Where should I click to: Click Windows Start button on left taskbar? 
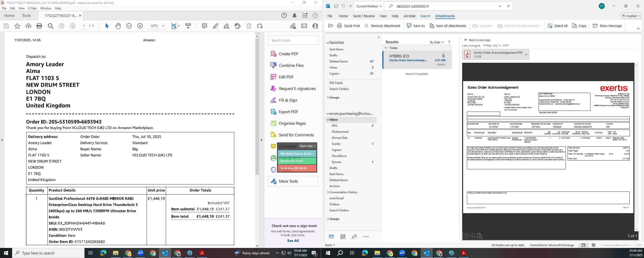pos(6,253)
